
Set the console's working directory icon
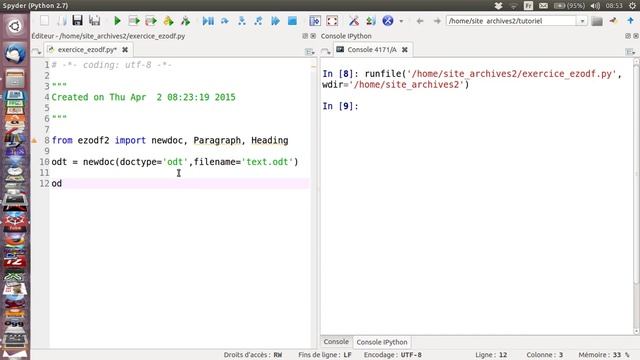click(613, 20)
